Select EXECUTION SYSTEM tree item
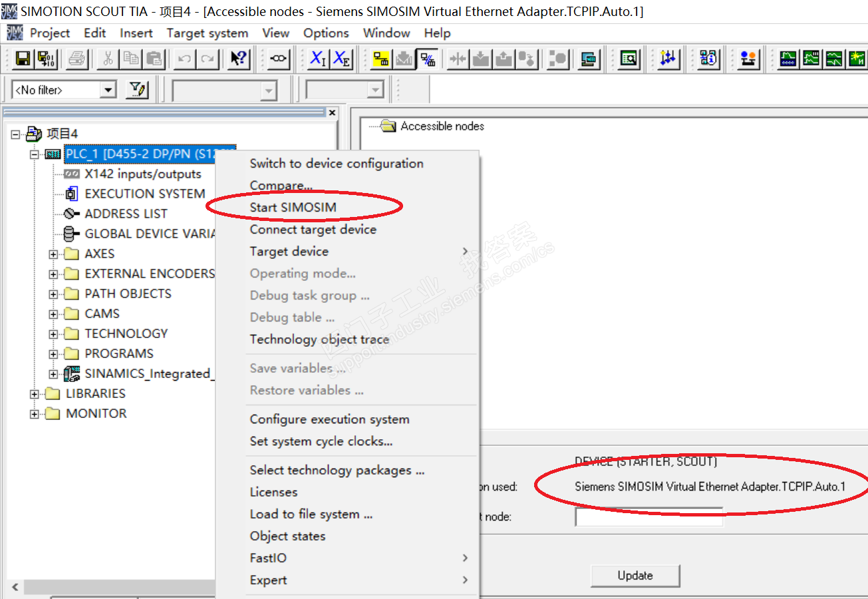The height and width of the screenshot is (599, 868). click(145, 194)
